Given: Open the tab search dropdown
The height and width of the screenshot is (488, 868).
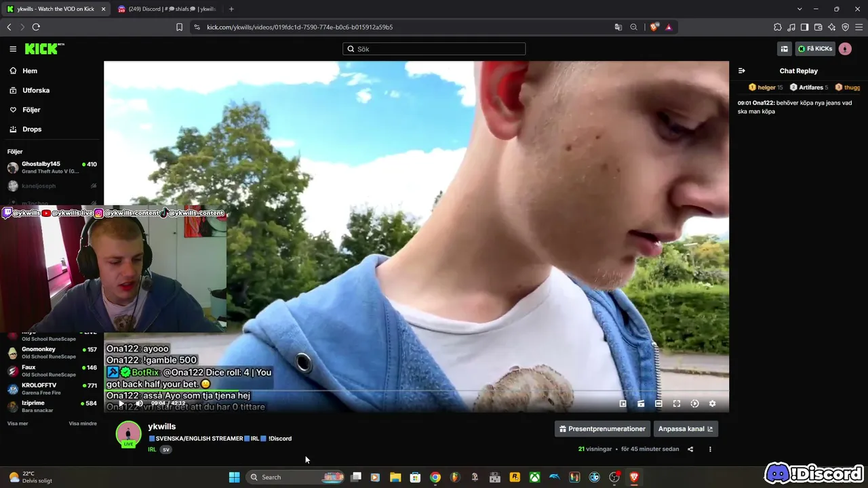Looking at the screenshot, I should click(x=800, y=9).
